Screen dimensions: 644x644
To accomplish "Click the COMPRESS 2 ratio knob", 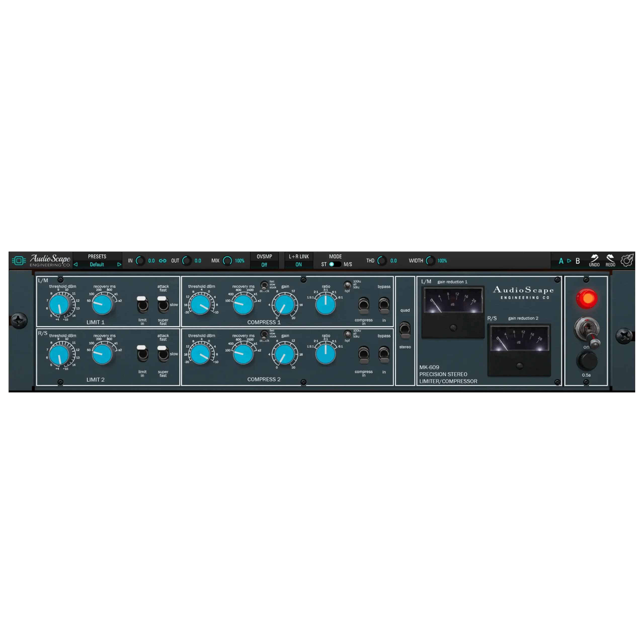I will pyautogui.click(x=325, y=354).
